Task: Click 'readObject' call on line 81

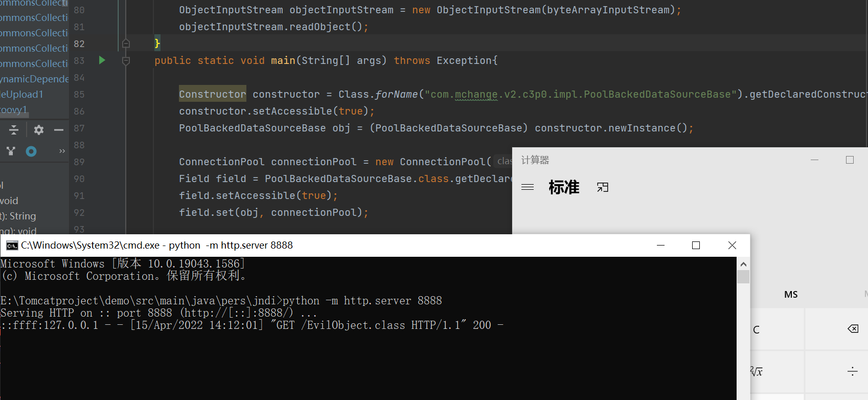Action: click(320, 27)
